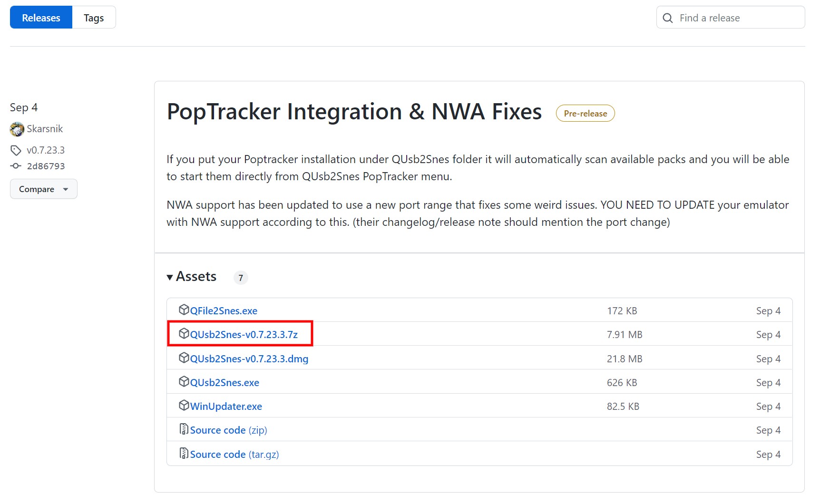Image resolution: width=820 pixels, height=504 pixels.
Task: Click the search magnifier icon
Action: tap(668, 18)
